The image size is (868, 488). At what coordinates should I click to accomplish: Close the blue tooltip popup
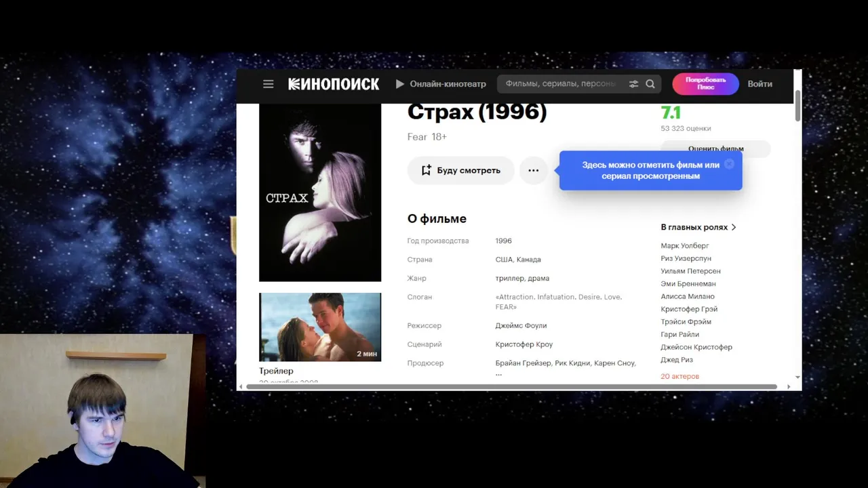click(x=729, y=164)
